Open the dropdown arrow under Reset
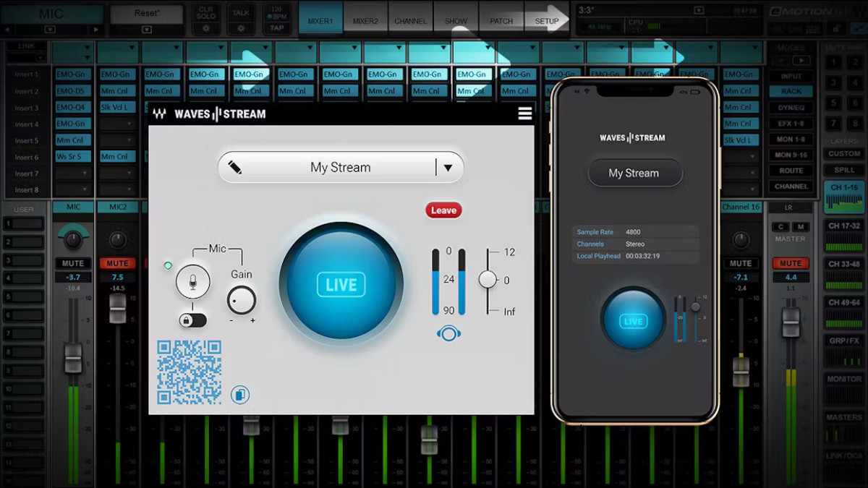Screen dimensions: 868x488 pos(146,30)
